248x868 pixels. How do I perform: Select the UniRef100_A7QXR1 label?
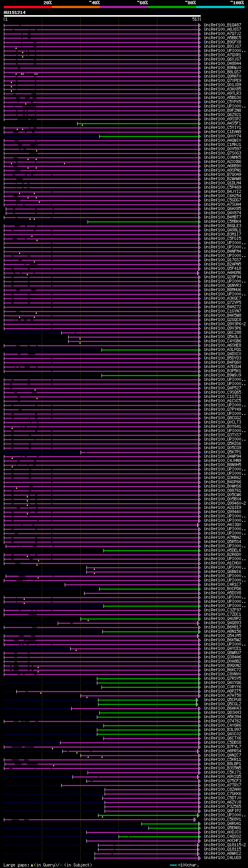pos(222,55)
